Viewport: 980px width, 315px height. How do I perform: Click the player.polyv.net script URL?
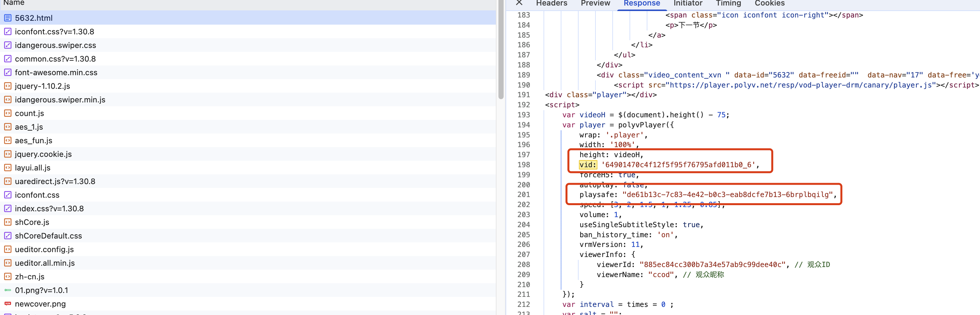tap(801, 85)
